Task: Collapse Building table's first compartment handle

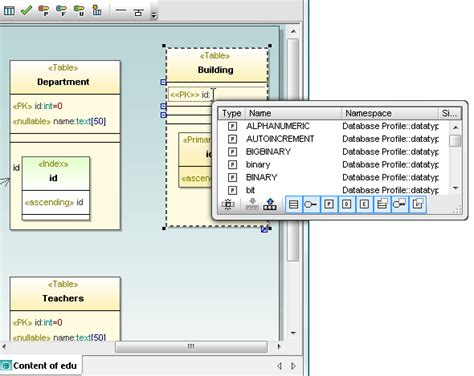Action: click(163, 82)
